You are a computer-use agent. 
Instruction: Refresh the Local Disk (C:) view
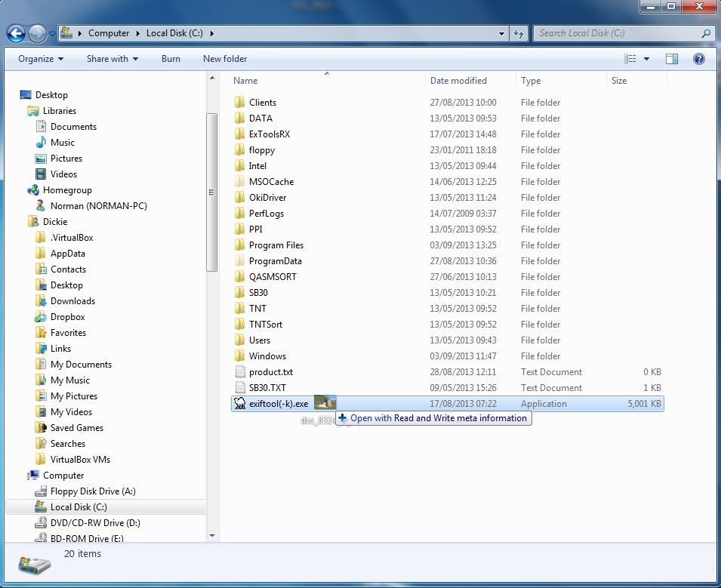519,33
